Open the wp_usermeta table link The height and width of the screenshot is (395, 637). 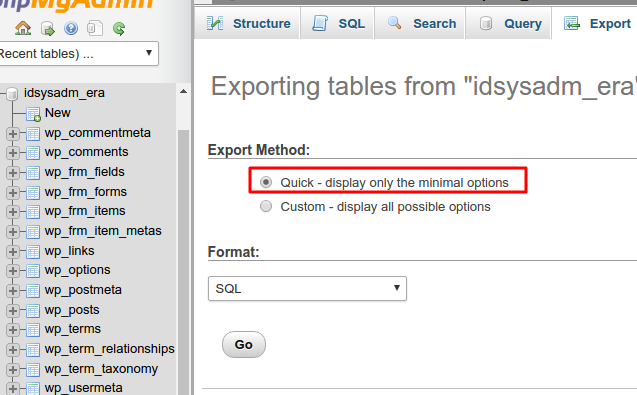point(84,388)
